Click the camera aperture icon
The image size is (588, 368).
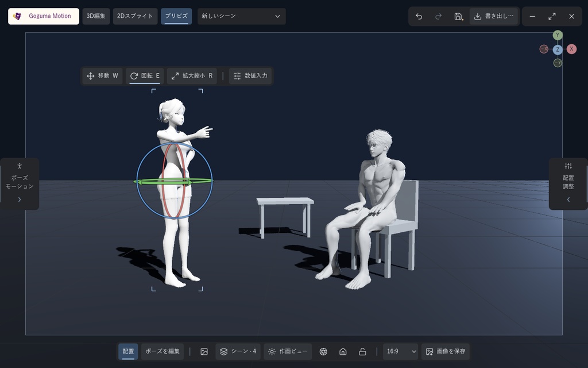(x=323, y=351)
